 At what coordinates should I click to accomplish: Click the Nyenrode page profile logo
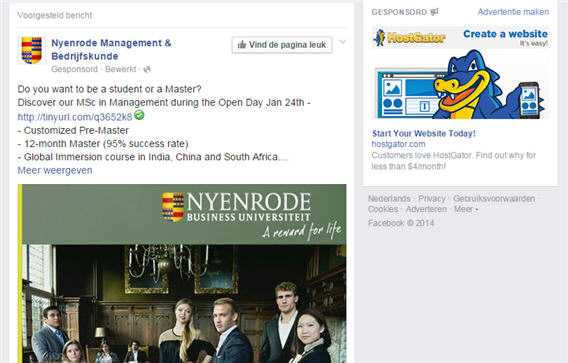tap(32, 50)
